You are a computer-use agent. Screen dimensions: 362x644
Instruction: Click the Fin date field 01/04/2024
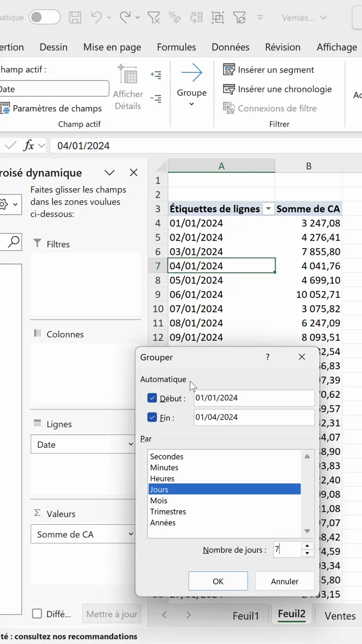pyautogui.click(x=254, y=417)
